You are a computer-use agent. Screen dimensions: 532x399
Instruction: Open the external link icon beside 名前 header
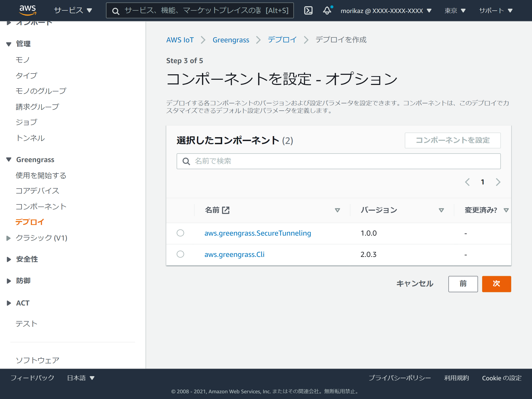coord(226,210)
